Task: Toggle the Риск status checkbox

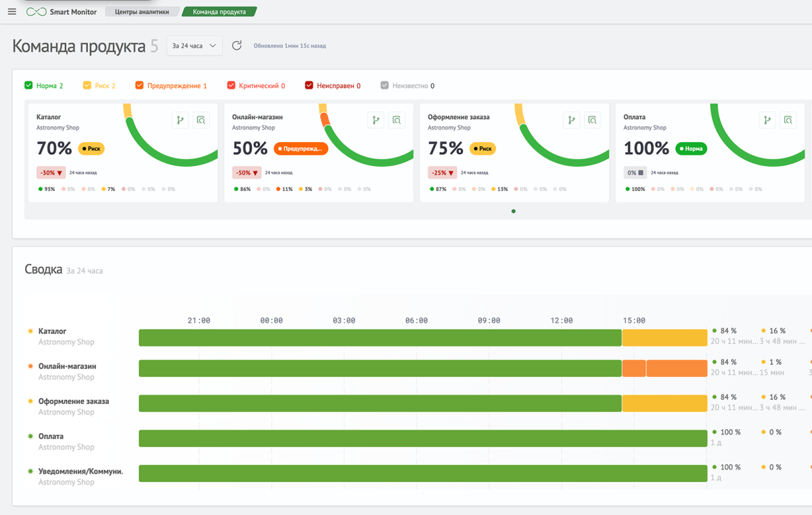Action: pos(87,85)
